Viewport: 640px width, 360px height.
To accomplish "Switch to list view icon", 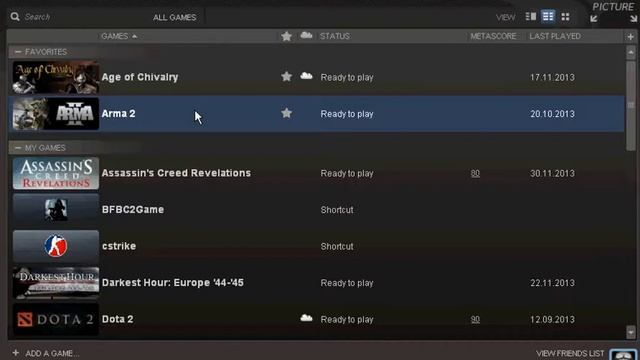I will [x=548, y=17].
